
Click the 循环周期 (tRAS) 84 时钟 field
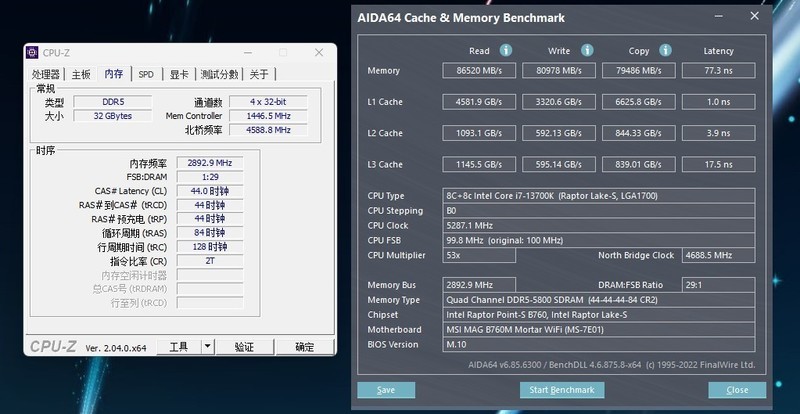click(x=210, y=233)
